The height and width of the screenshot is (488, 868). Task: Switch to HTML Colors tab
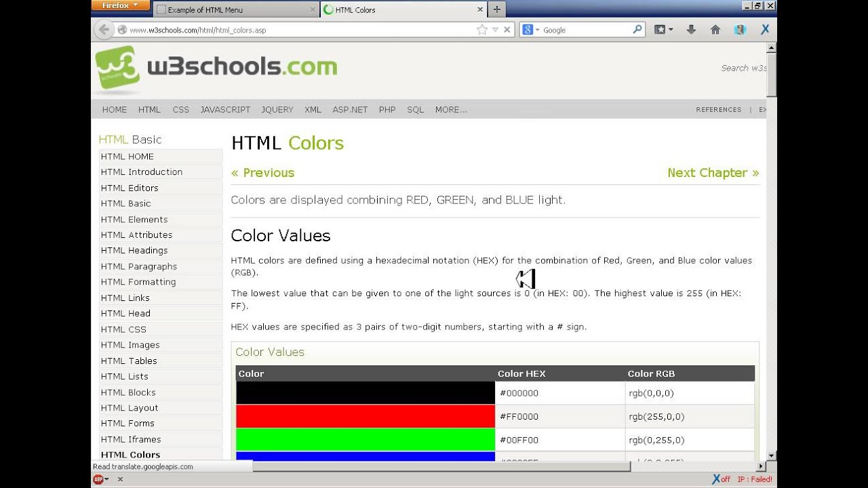404,9
